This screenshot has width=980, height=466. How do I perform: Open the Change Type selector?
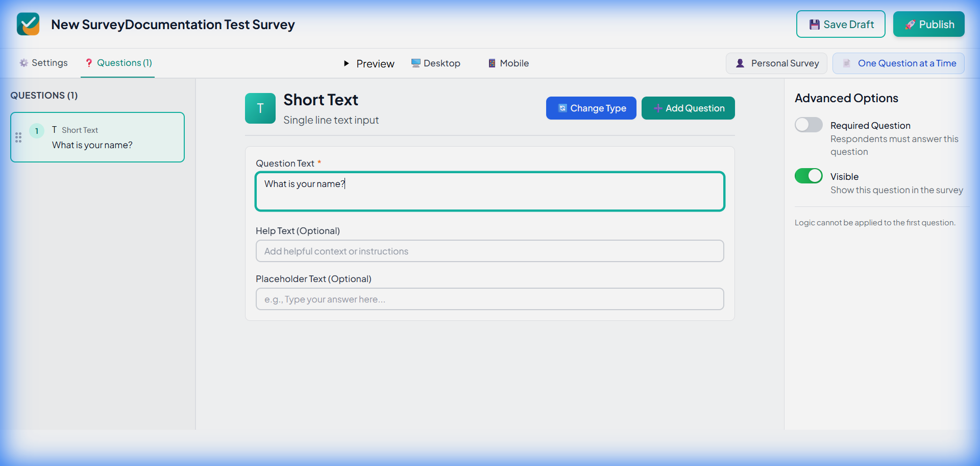tap(591, 108)
